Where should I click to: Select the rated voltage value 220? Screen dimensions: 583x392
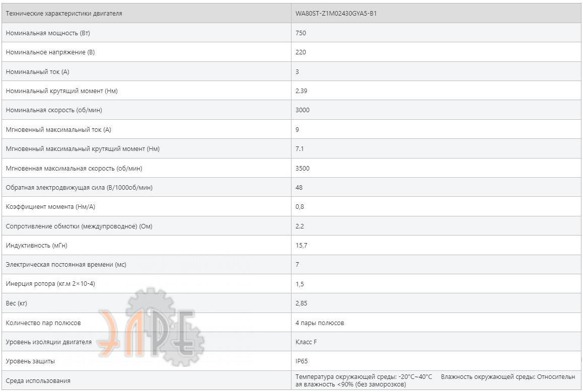point(301,52)
